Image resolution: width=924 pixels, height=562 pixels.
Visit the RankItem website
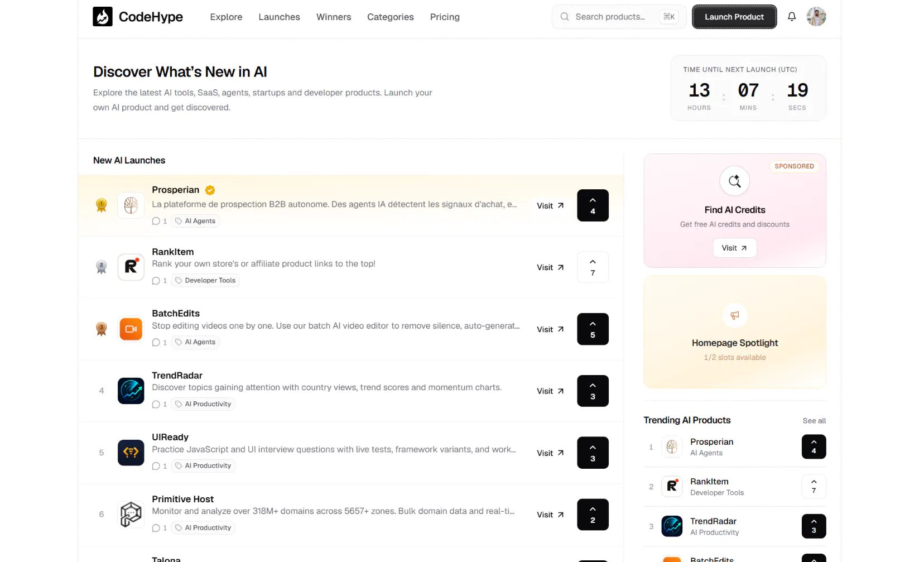(550, 267)
